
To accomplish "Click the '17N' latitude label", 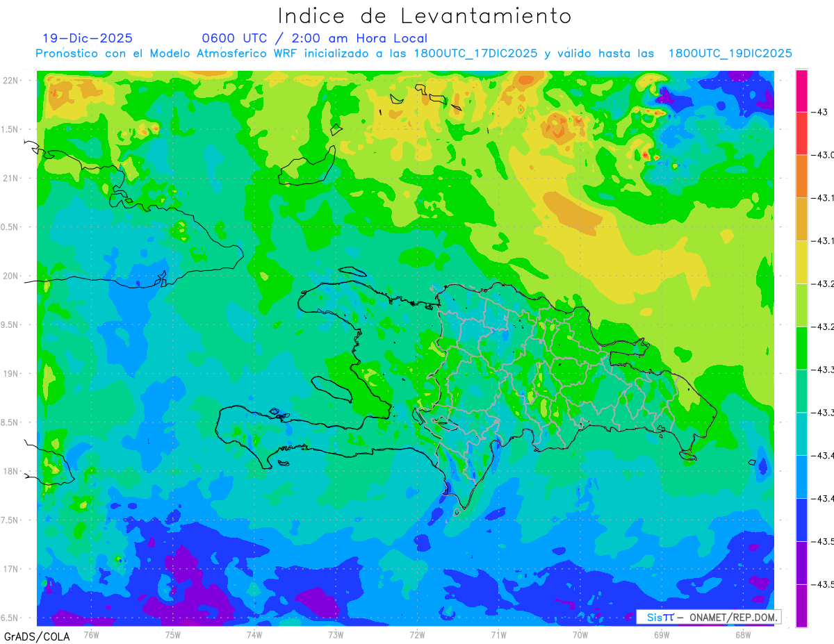I will (10, 569).
